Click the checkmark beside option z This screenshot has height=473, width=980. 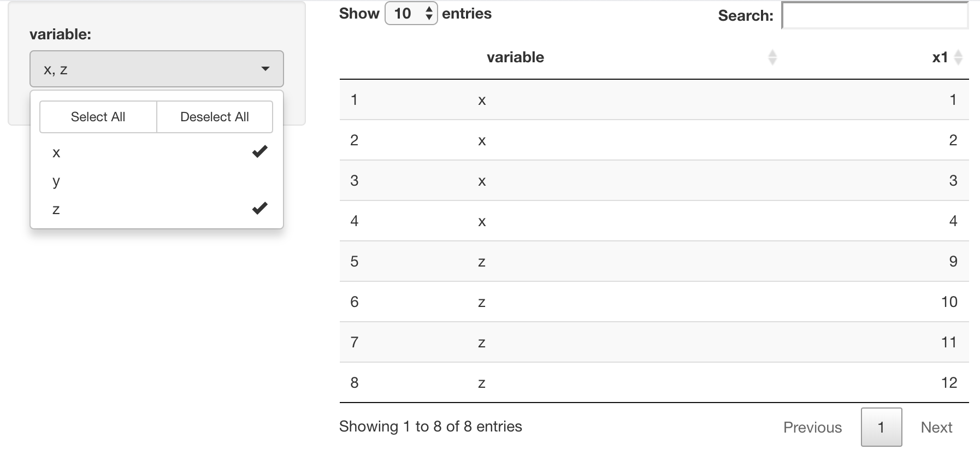pyautogui.click(x=259, y=209)
